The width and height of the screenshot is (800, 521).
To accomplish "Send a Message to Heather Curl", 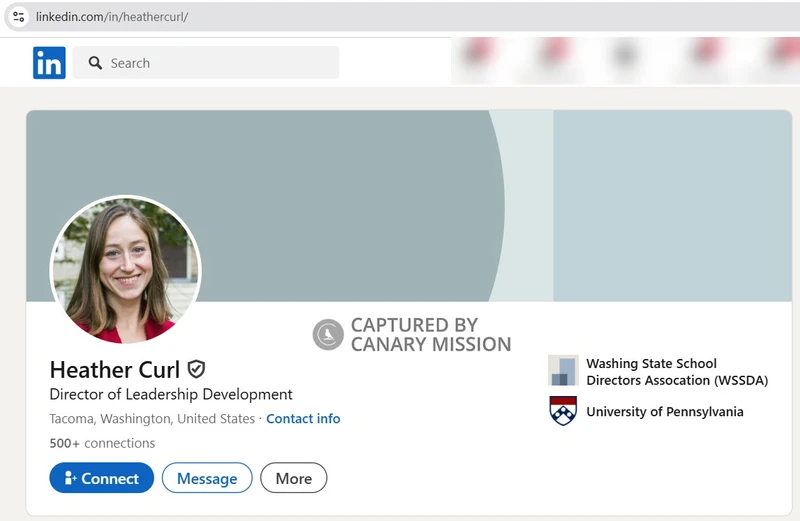I will click(x=207, y=478).
